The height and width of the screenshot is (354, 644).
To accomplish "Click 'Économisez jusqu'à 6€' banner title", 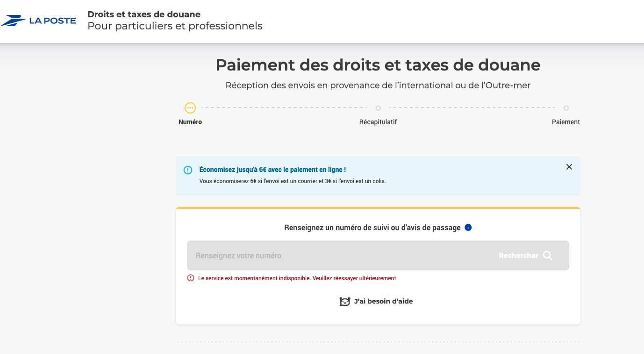I will coord(272,170).
